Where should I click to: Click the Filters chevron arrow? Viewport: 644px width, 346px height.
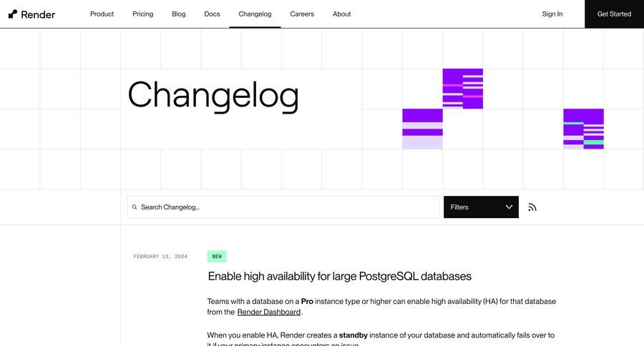[x=509, y=207]
